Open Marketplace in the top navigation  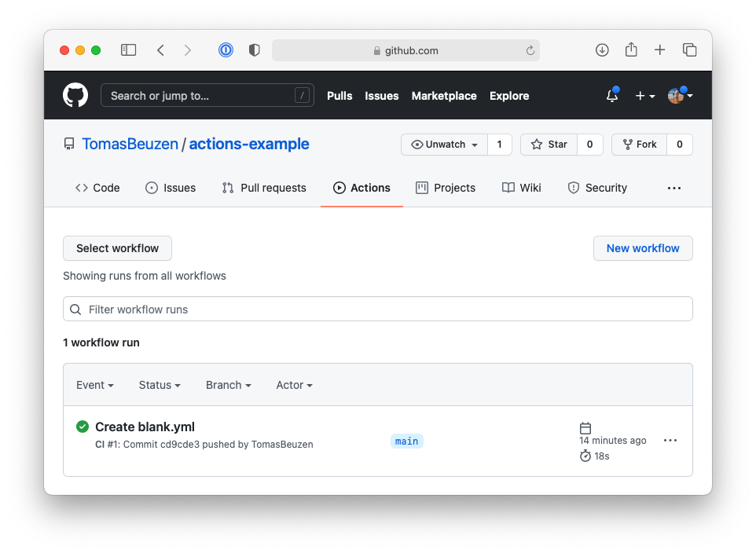[444, 96]
